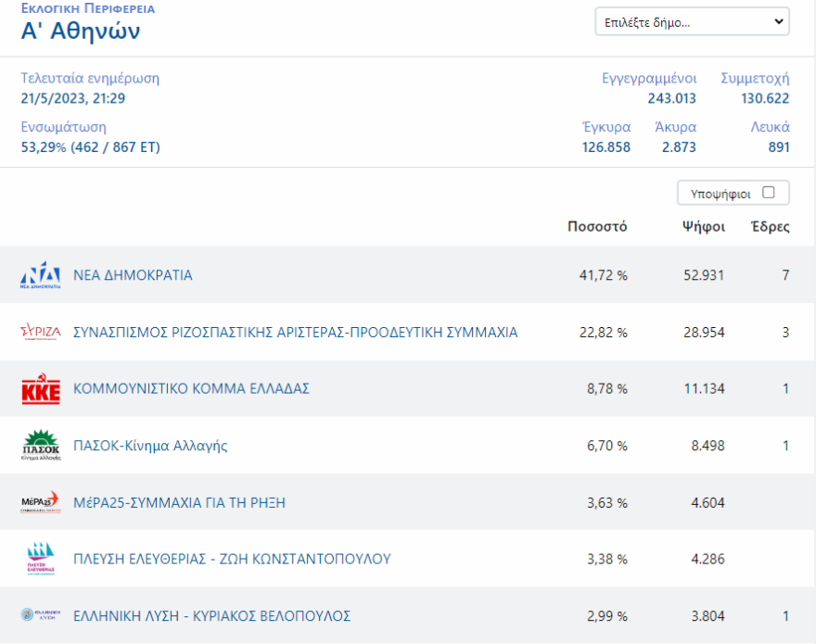Click the Ελληνική Λύση party logo

click(x=41, y=616)
